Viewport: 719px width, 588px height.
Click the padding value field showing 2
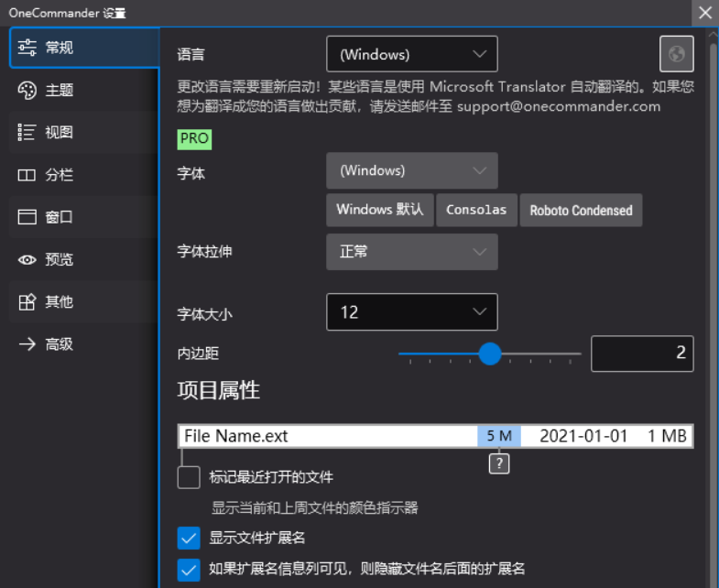click(642, 354)
